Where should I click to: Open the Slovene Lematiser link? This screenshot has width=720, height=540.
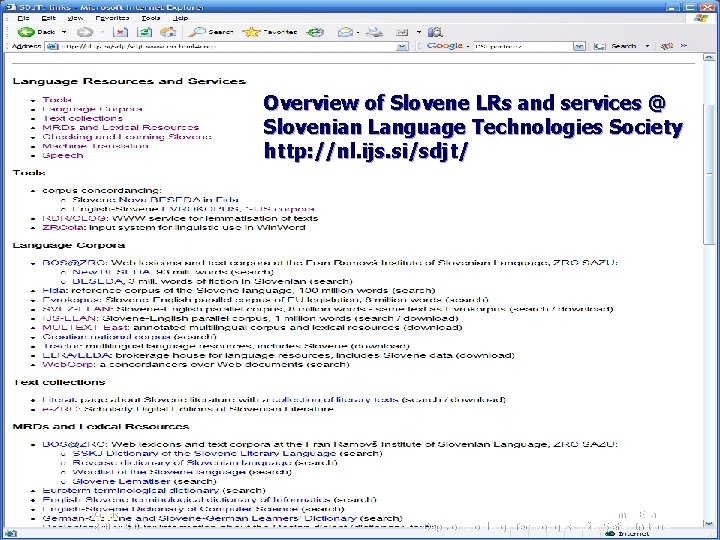click(x=121, y=481)
